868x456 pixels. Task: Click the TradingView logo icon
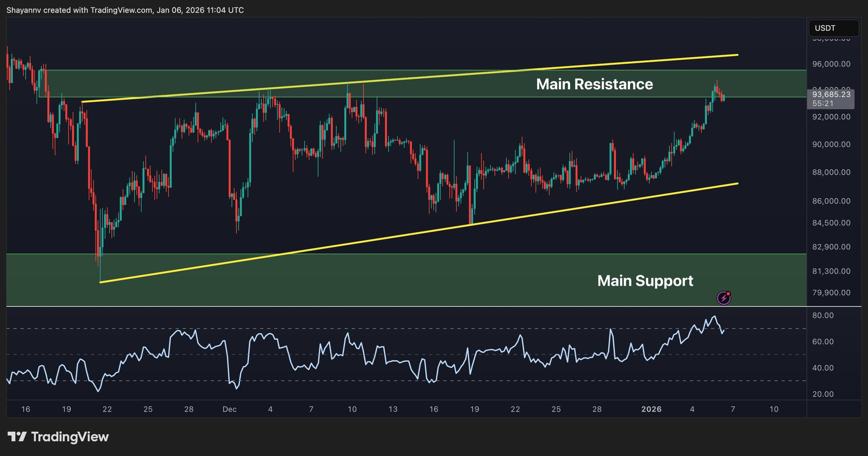(17, 437)
